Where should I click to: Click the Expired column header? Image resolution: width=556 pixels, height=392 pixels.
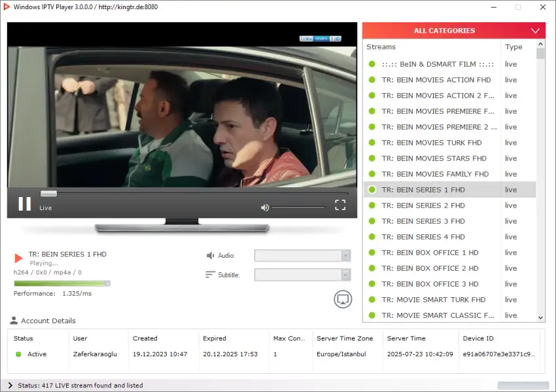click(214, 338)
